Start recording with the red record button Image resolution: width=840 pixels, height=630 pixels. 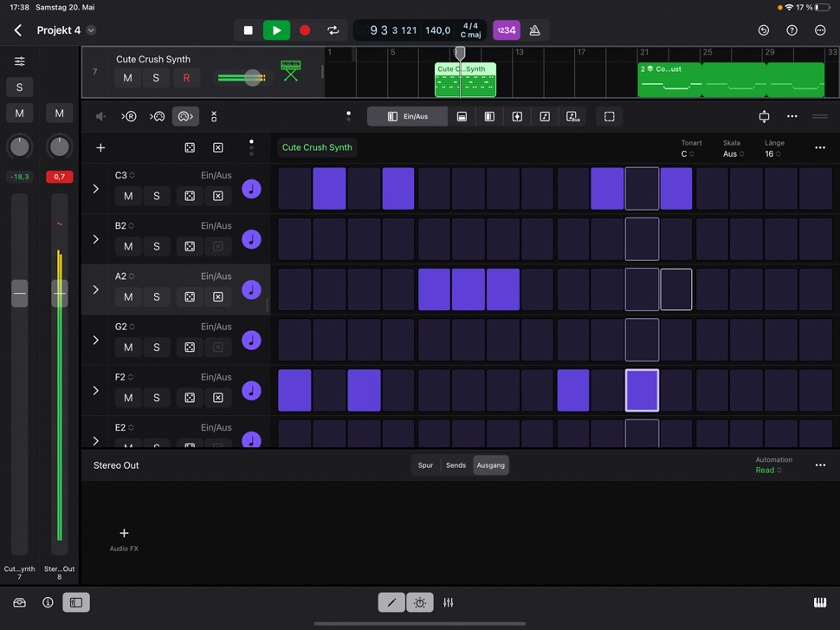(305, 30)
